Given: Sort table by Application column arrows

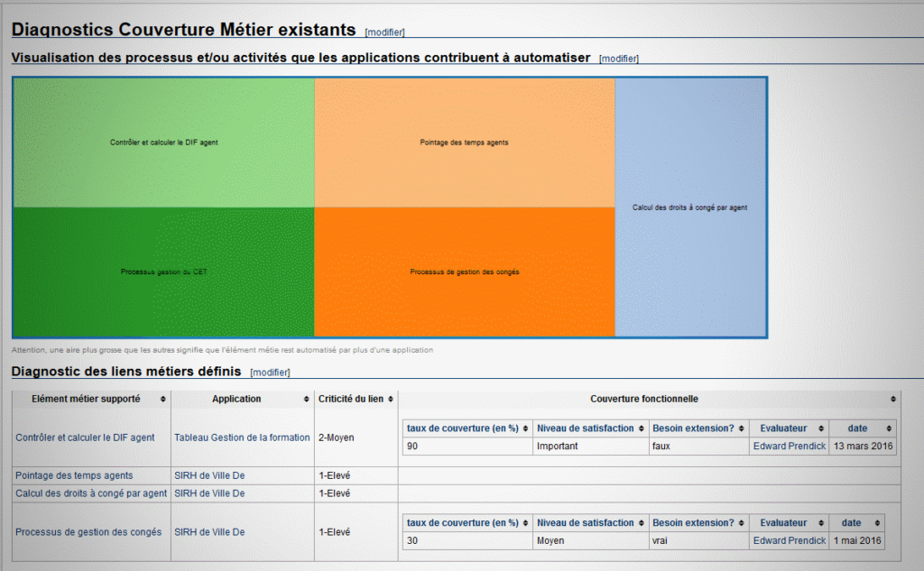Looking at the screenshot, I should [x=307, y=399].
